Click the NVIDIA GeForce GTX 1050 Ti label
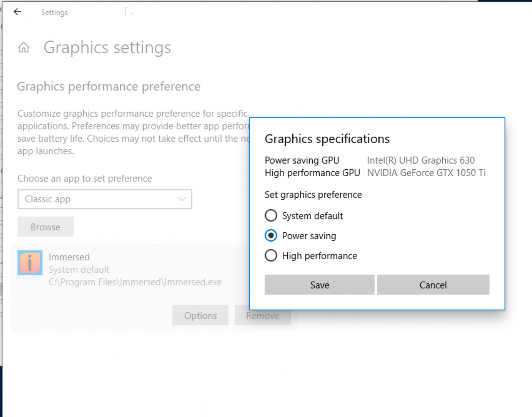The width and height of the screenshot is (532, 417). tap(426, 173)
